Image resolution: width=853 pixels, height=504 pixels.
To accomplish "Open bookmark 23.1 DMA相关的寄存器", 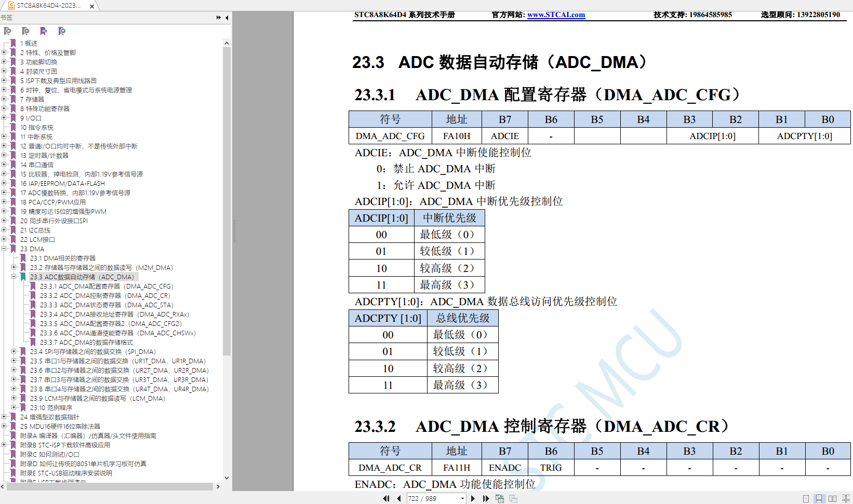I will (x=63, y=258).
